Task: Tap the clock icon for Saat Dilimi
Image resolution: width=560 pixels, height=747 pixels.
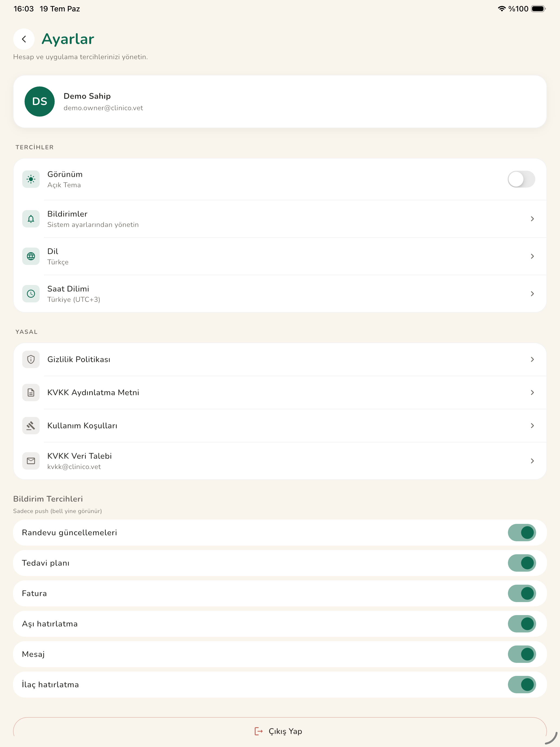Action: pos(31,294)
